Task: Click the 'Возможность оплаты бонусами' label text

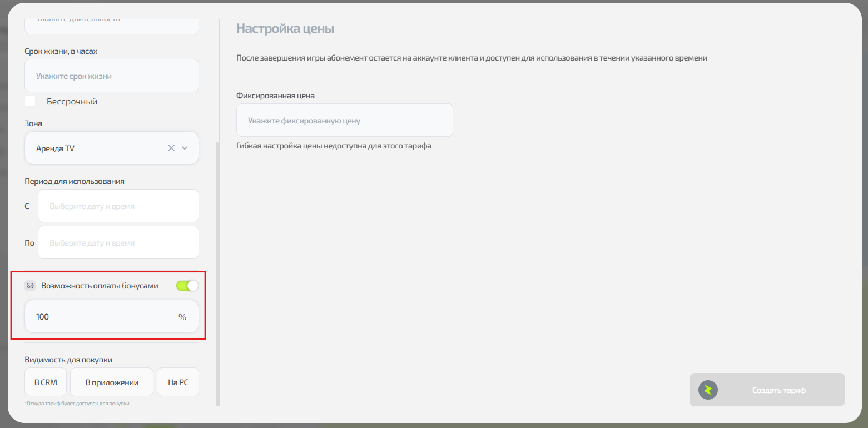Action: coord(100,286)
